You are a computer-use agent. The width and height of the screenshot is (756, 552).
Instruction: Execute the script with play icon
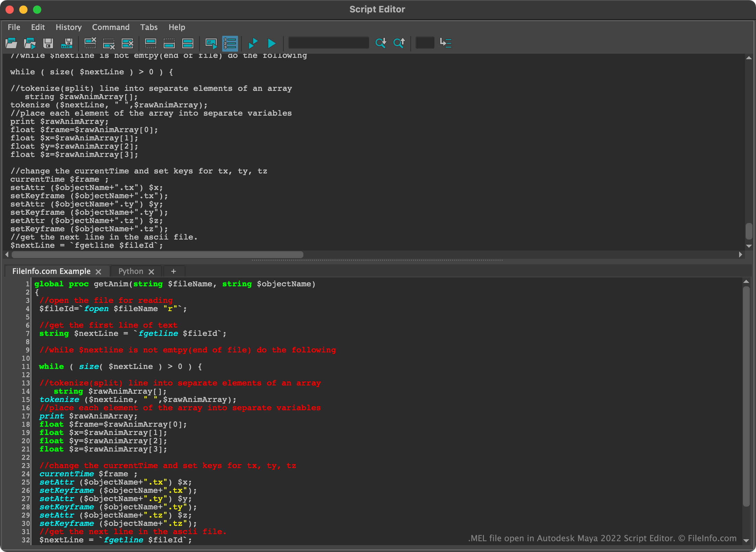(x=271, y=43)
